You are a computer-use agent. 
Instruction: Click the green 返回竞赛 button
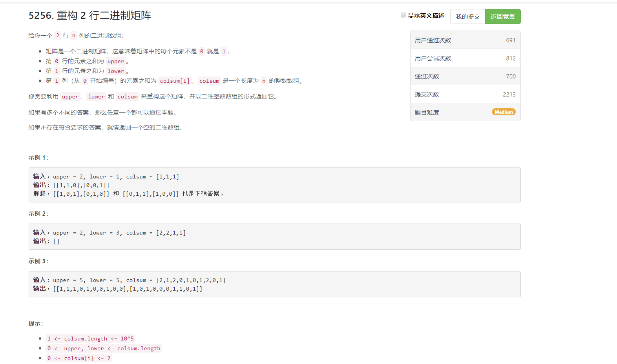tap(503, 16)
